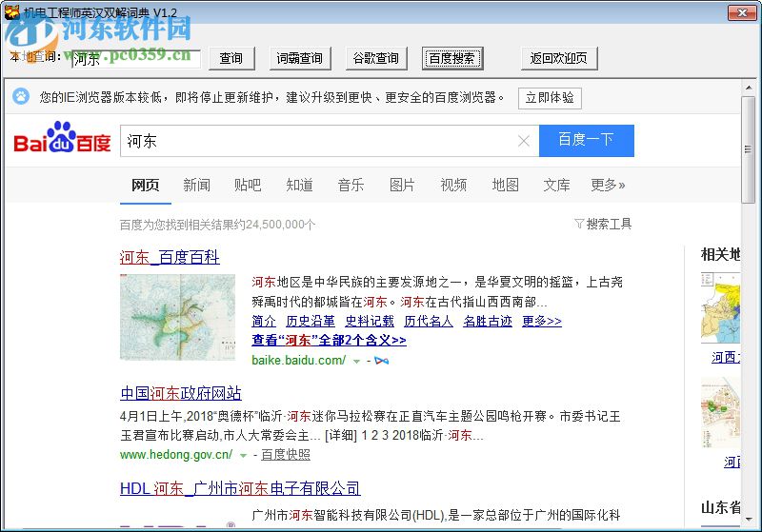Viewport: 762px width, 532px height.
Task: Close the dictionary window
Action: pyautogui.click(x=742, y=12)
